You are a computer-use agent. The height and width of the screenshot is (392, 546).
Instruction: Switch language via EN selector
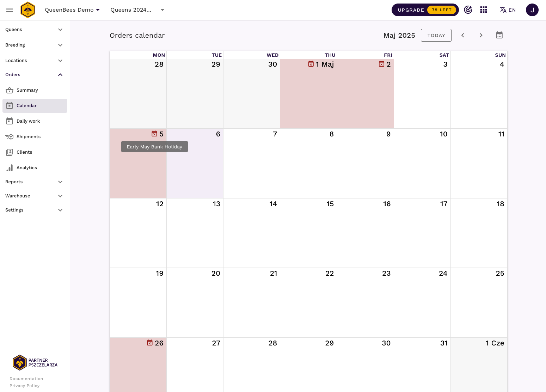click(x=508, y=10)
